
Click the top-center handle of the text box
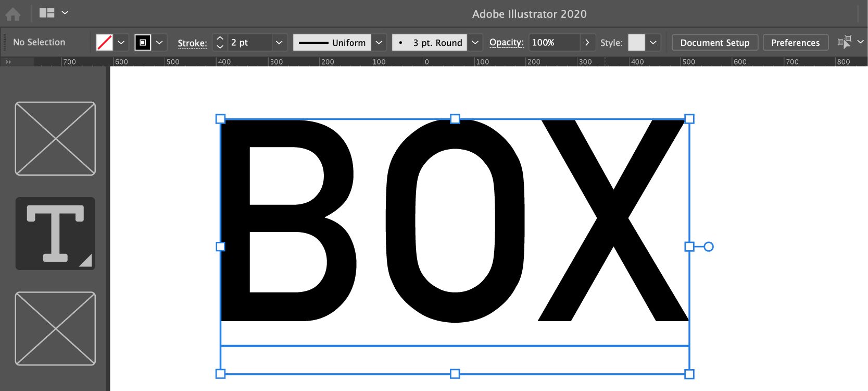coord(455,119)
